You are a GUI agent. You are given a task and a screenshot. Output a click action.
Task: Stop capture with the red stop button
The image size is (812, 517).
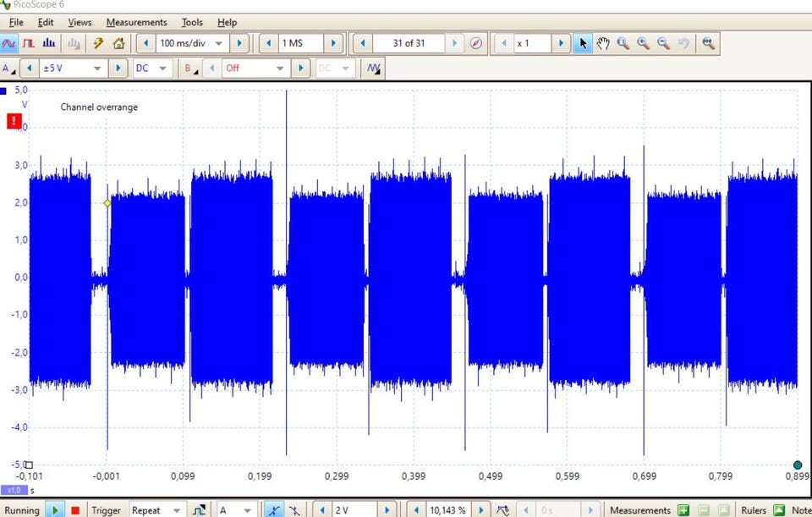(75, 510)
